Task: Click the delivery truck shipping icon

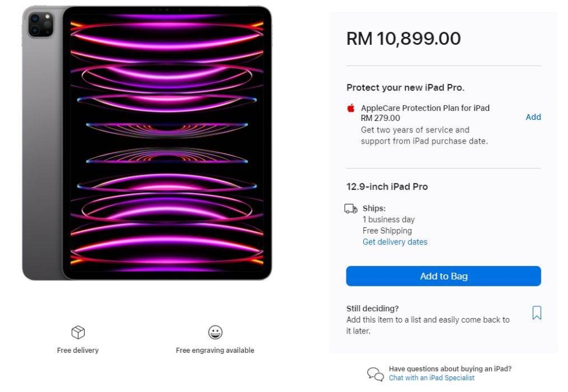Action: 350,208
